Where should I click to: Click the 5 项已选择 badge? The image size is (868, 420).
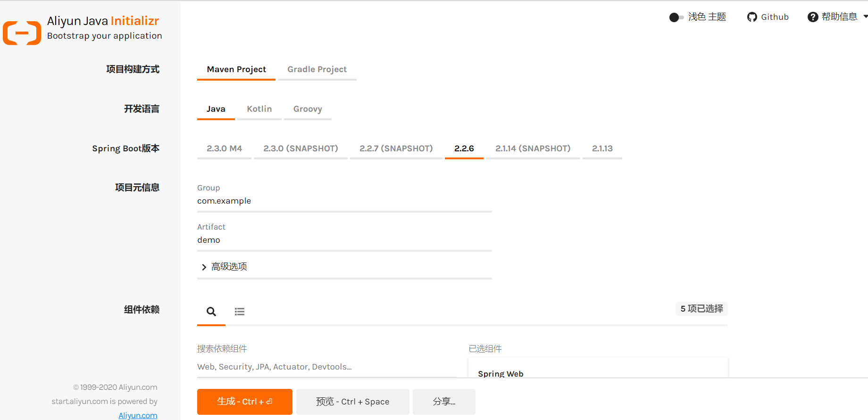(x=701, y=309)
